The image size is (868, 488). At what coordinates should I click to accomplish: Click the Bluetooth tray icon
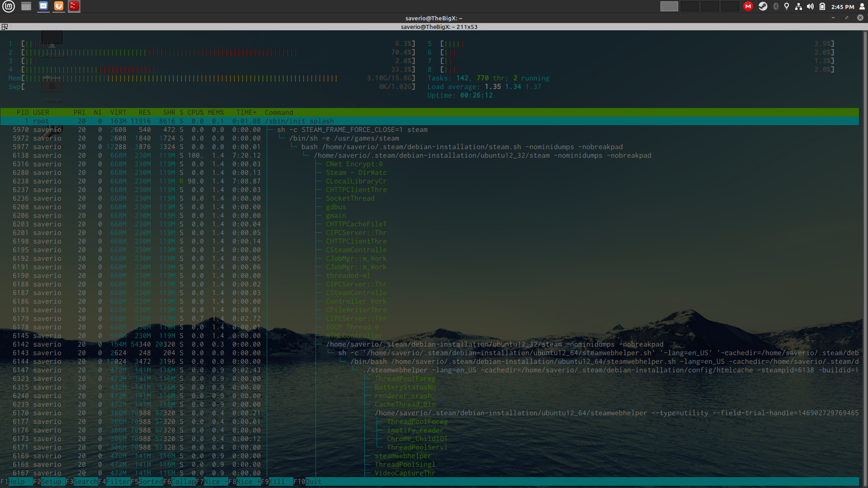click(776, 6)
